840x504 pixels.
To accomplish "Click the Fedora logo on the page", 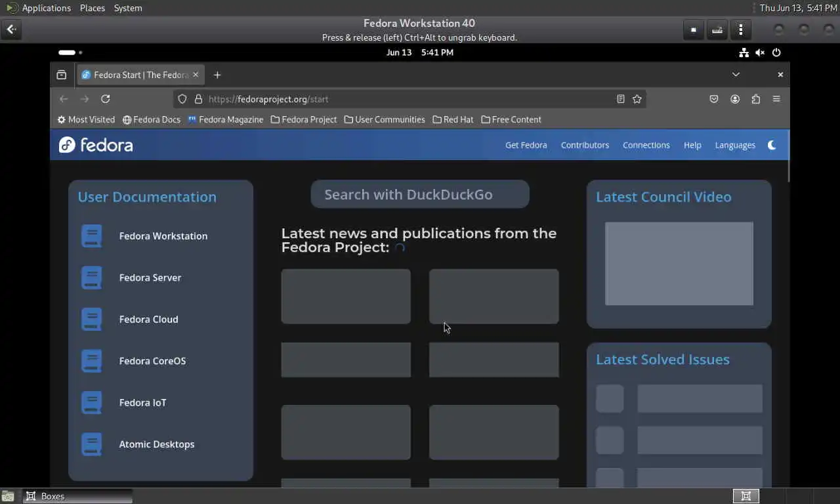I will point(96,145).
